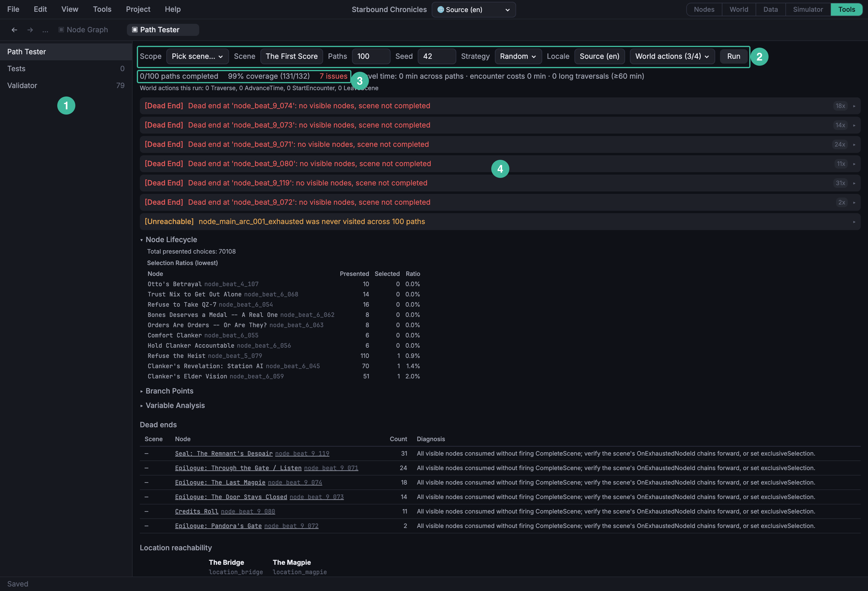
Task: Open the Source (en) language dropdown in the title bar
Action: [x=473, y=10]
